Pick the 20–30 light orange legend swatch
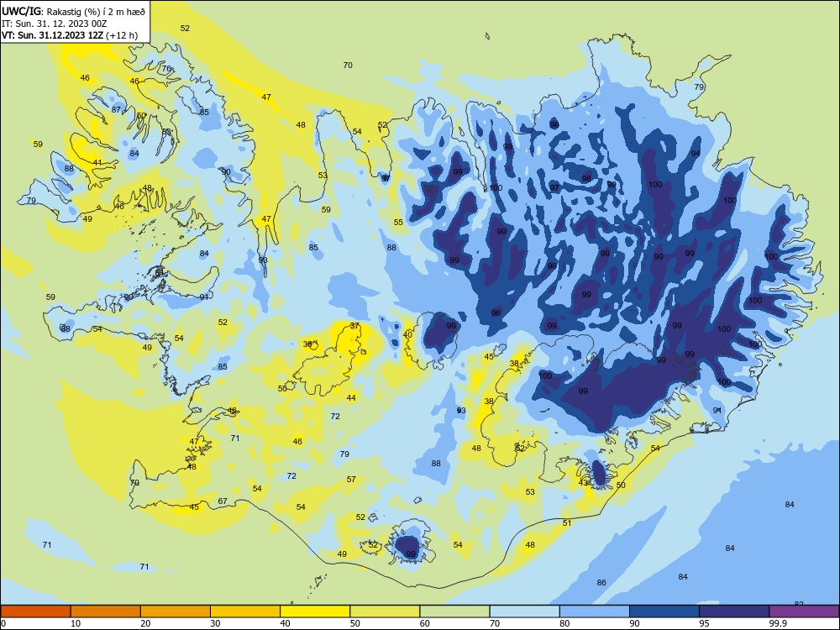This screenshot has height=630, width=840. tap(176, 612)
